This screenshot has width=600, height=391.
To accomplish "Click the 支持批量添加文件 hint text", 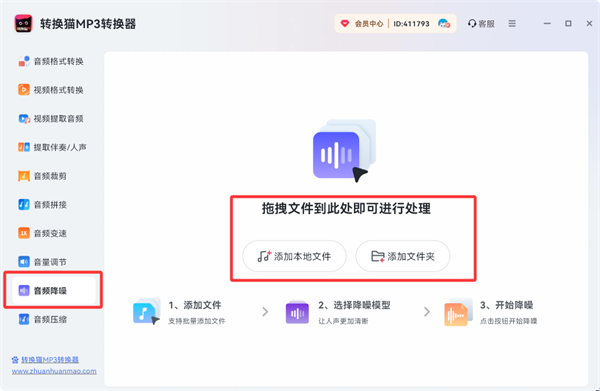I will point(197,321).
